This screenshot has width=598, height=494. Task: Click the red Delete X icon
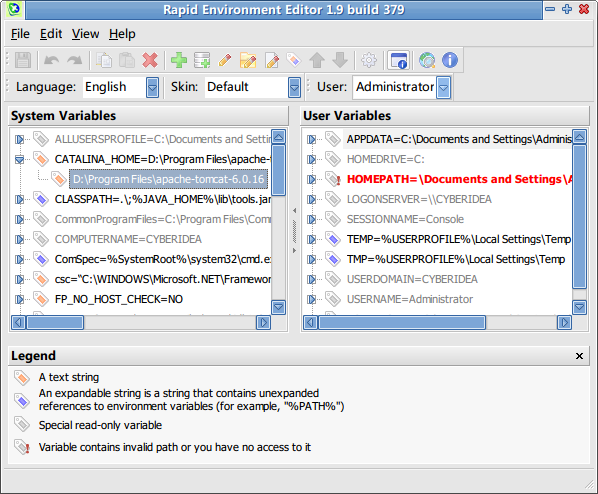tap(150, 60)
